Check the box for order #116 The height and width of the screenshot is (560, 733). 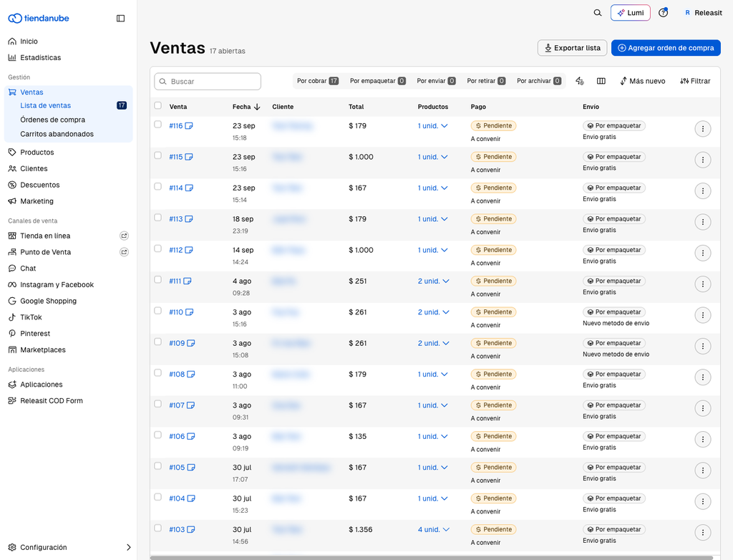pos(158,125)
